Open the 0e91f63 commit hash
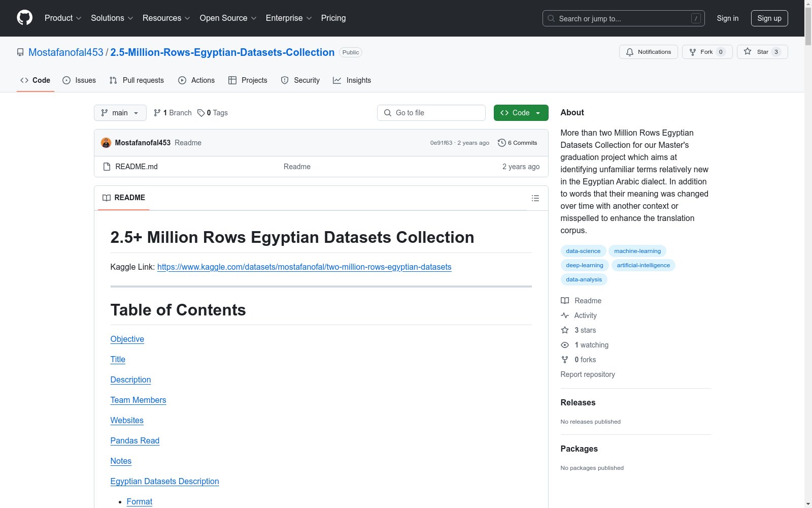 [441, 143]
